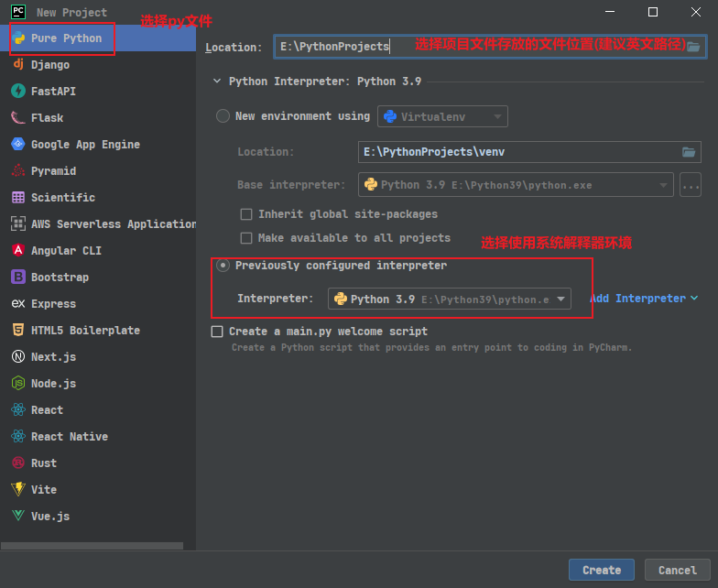Click the Vite lightning icon
This screenshot has width=718, height=588.
[x=18, y=489]
